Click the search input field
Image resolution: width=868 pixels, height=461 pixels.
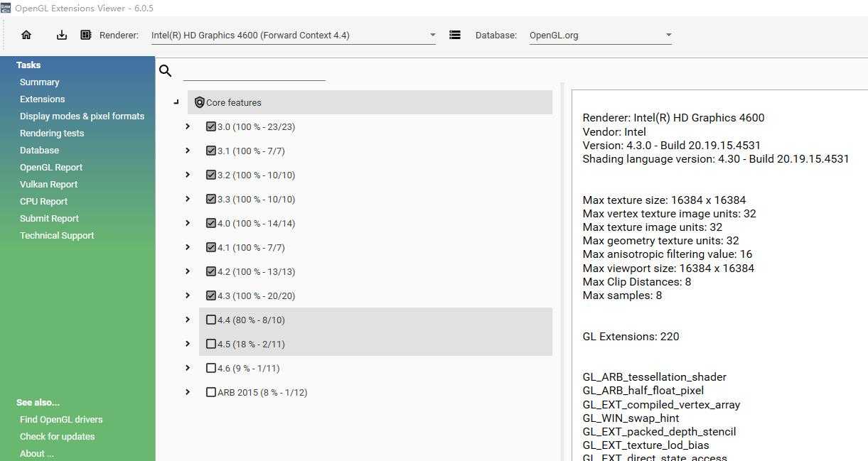click(x=254, y=71)
